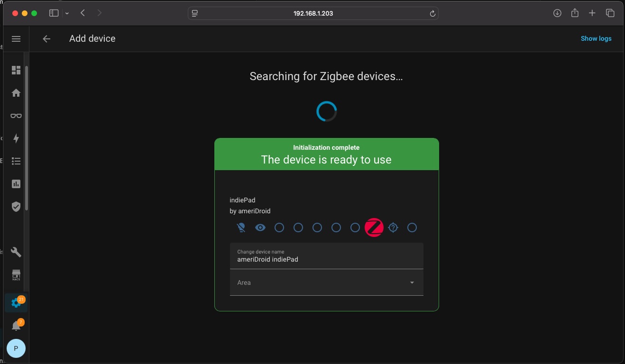Reload the page in Safari
Viewport: 625px width, 364px height.
pos(432,14)
